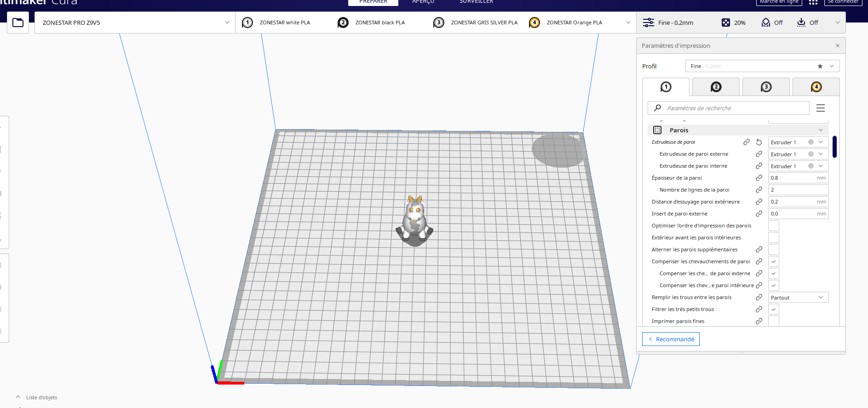Reset Extrudeuse de paroi value
The height and width of the screenshot is (408, 868).
[x=759, y=142]
